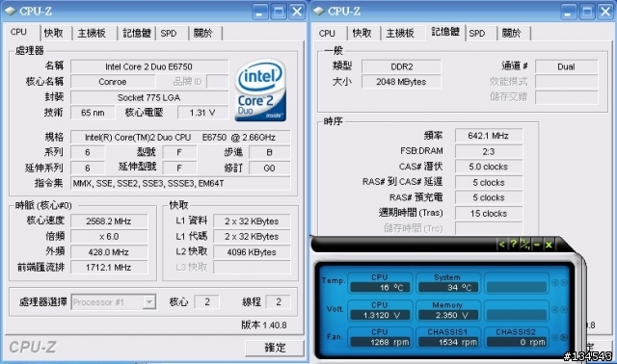Open 記憶體 tab in left CPU-Z window

(x=137, y=33)
